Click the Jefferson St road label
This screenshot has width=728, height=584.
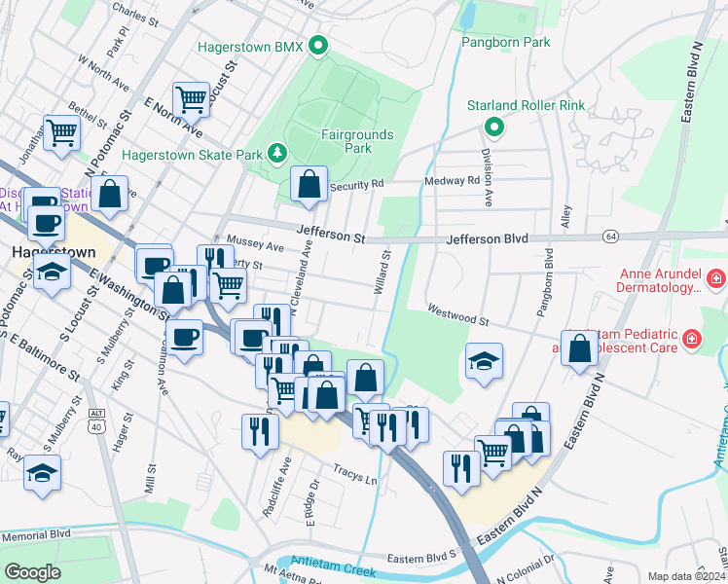[x=331, y=234]
